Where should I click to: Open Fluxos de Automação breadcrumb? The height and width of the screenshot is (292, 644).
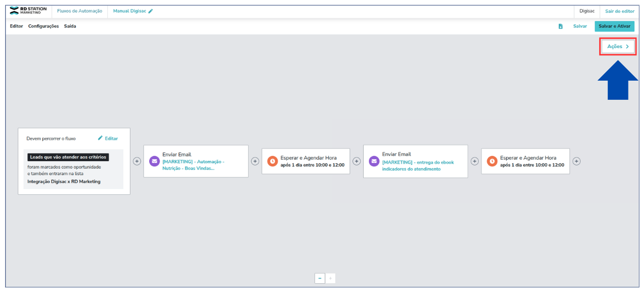79,11
